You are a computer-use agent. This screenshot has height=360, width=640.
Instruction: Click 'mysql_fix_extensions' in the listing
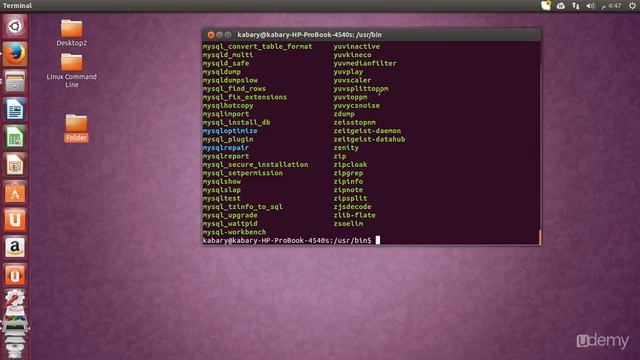[x=244, y=97]
